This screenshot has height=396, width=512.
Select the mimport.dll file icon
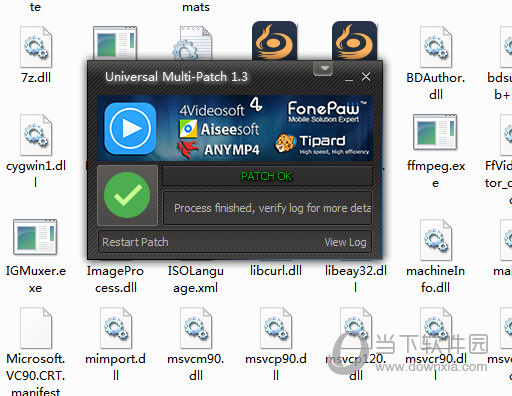(116, 328)
